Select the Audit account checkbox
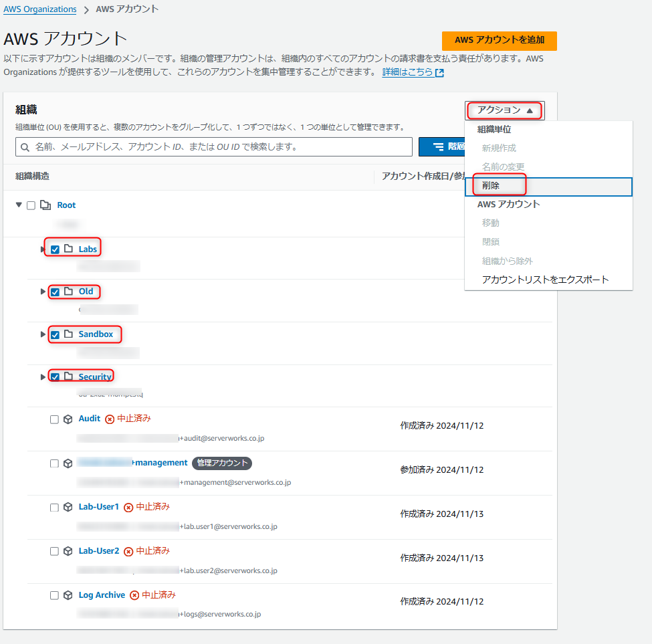Image resolution: width=652 pixels, height=644 pixels. point(54,419)
